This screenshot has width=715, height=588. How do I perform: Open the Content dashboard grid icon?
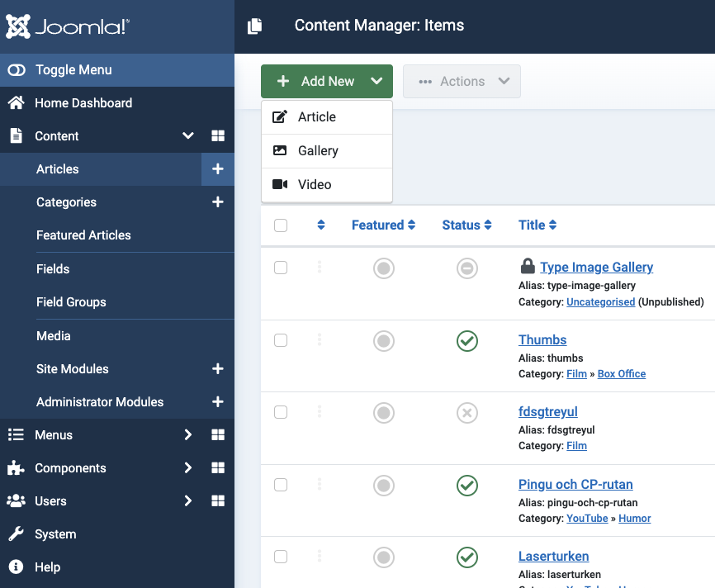coord(218,136)
